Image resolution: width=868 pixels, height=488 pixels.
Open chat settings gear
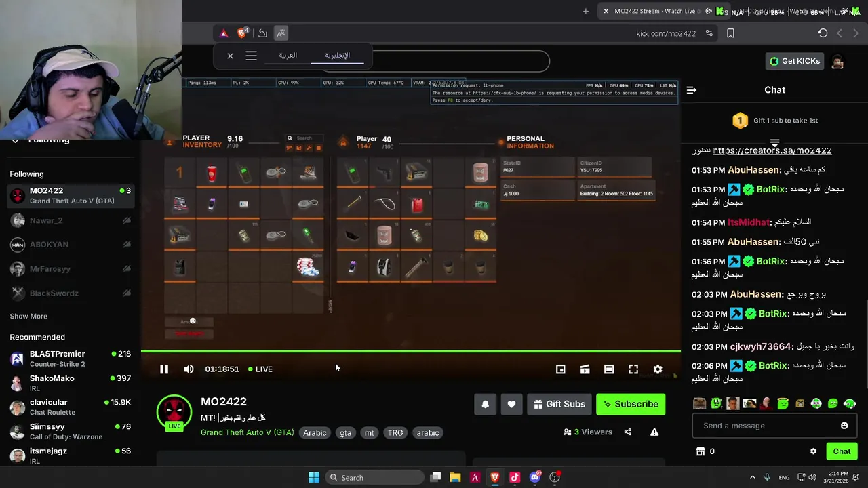click(813, 451)
